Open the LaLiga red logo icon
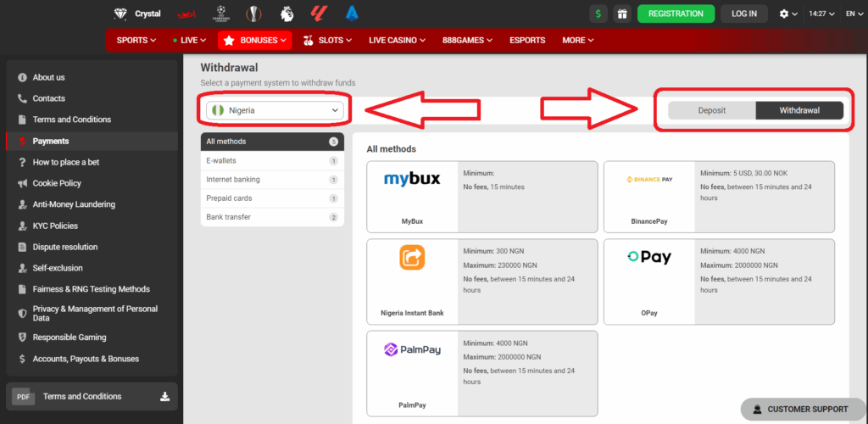Screen dimensions: 868x424 [x=319, y=14]
